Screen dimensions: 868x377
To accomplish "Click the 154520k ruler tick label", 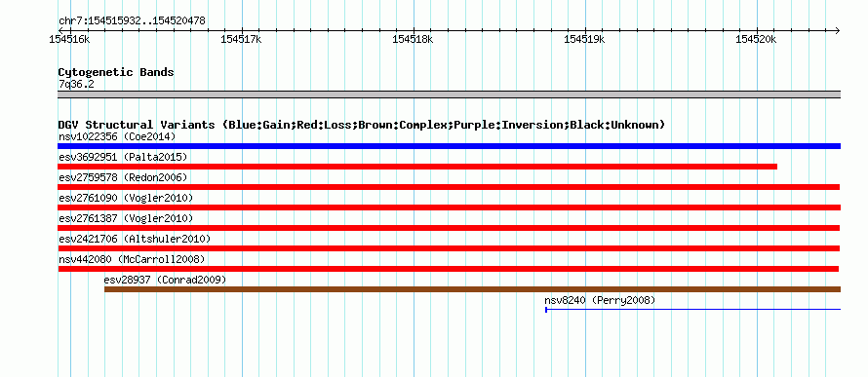I will (756, 39).
